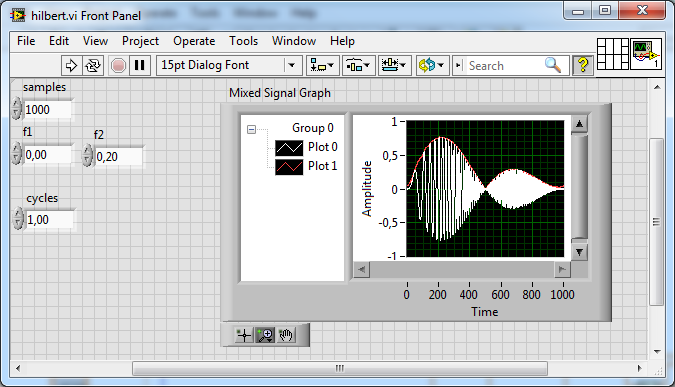
Task: Open the Operate menu
Action: pyautogui.click(x=194, y=41)
